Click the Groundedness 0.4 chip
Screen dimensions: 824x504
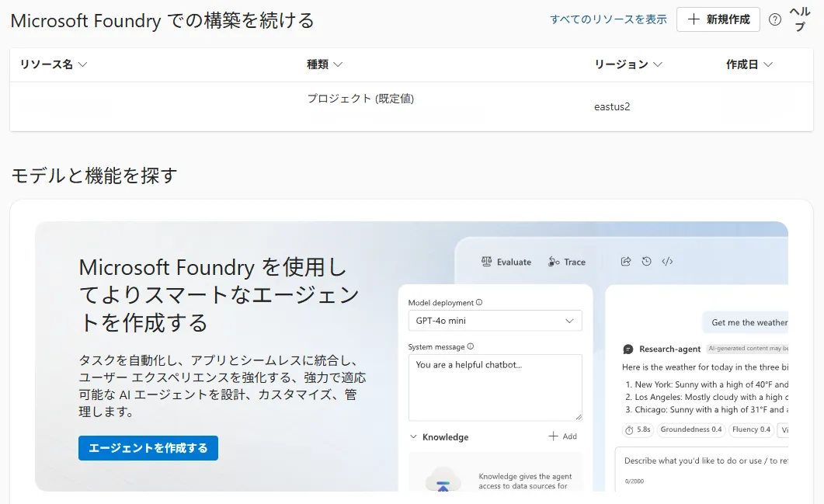click(x=691, y=430)
